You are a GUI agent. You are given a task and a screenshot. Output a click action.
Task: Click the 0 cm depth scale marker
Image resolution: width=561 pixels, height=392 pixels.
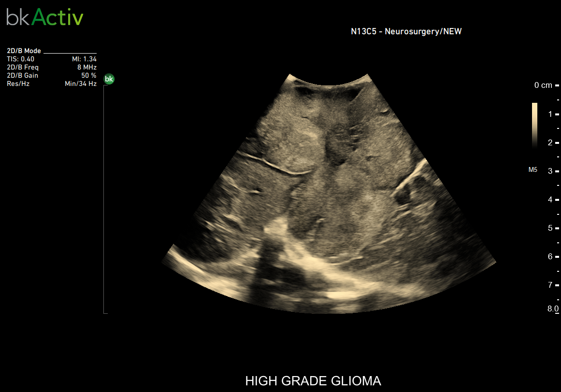546,85
